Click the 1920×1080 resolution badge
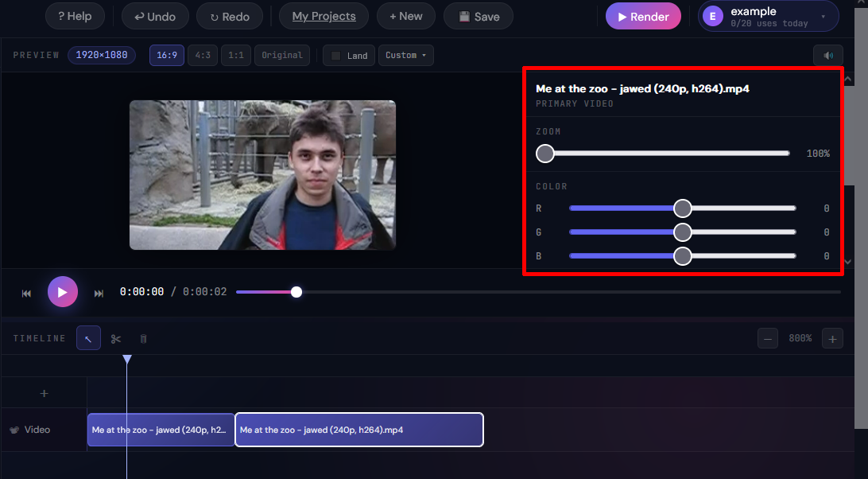 tap(102, 55)
